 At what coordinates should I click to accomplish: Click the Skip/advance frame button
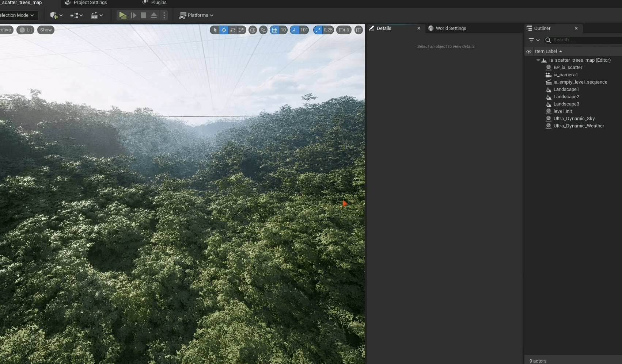(x=133, y=15)
